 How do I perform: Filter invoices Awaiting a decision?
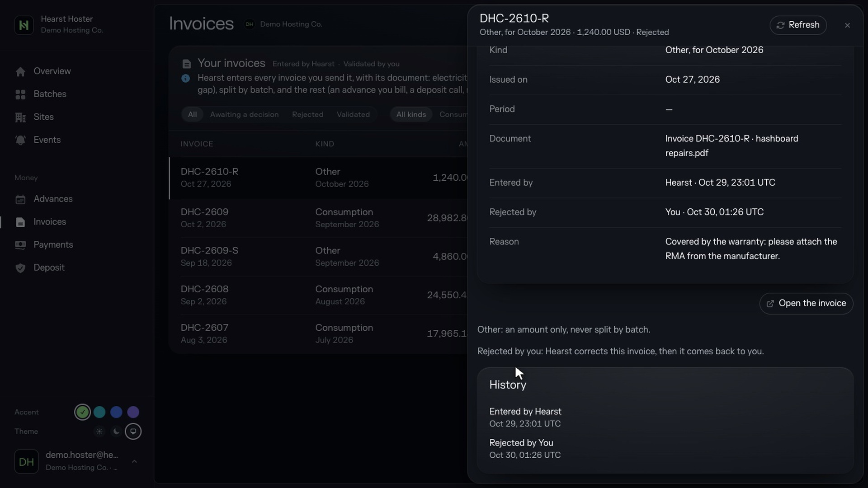tap(244, 115)
